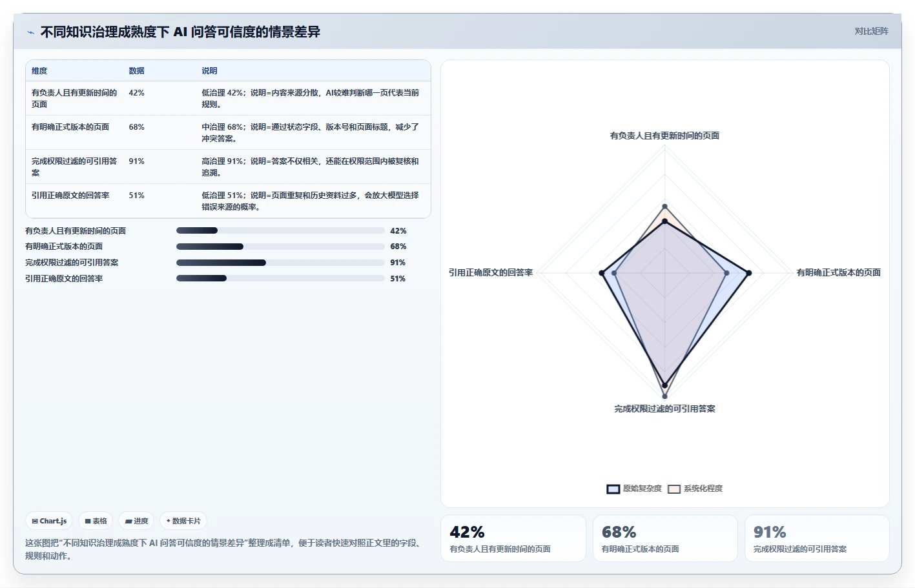This screenshot has width=915, height=588.
Task: Click the 有负责人且有更新时间的页面 progress bar
Action: click(x=280, y=230)
